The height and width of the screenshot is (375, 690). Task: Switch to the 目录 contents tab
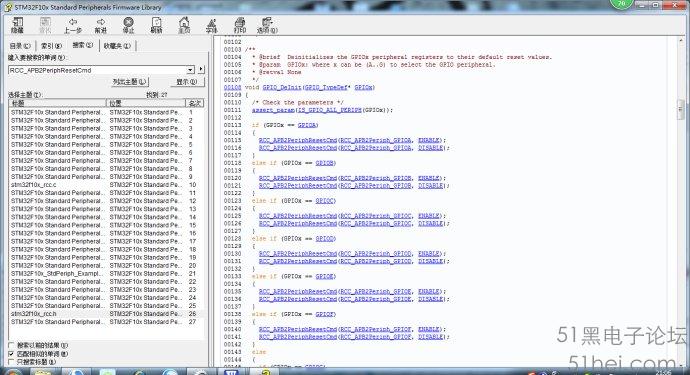click(20, 46)
